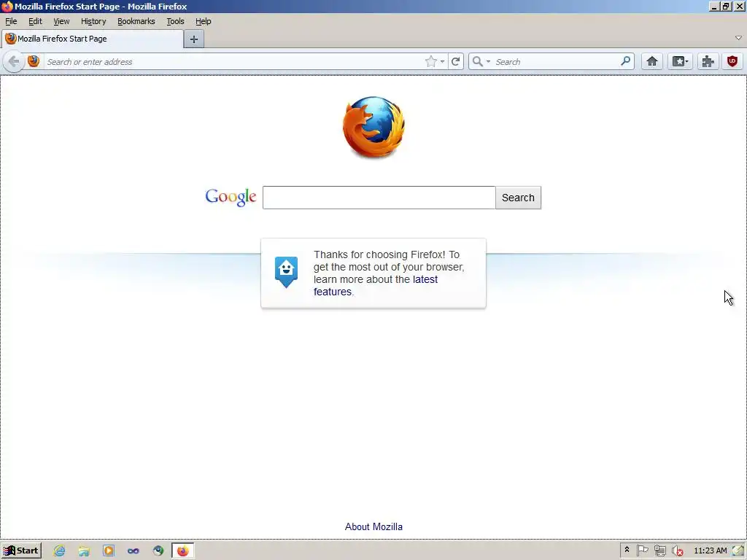Launch Windows Media Player from taskbar
This screenshot has height=560, width=747.
[109, 551]
